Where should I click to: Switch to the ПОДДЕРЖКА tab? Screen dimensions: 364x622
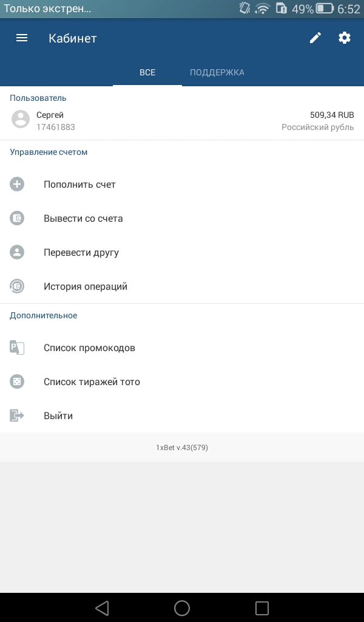pyautogui.click(x=217, y=72)
